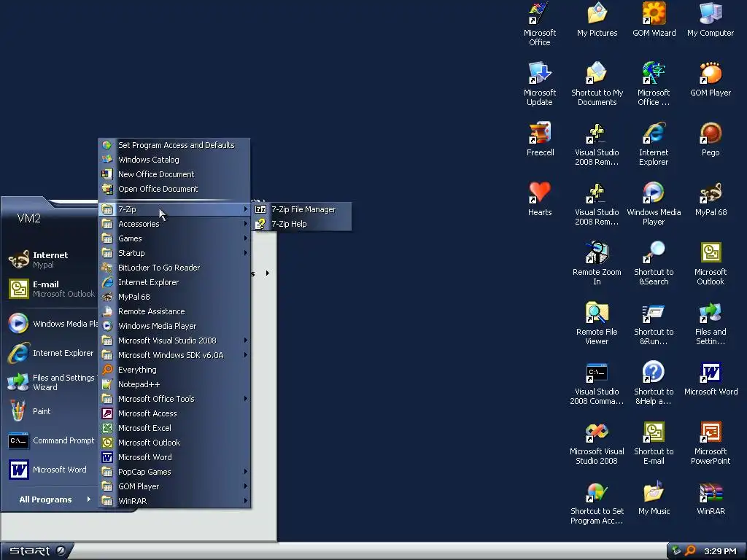Open Shortcut to &Run desktop icon
The width and height of the screenshot is (747, 560).
(654, 323)
